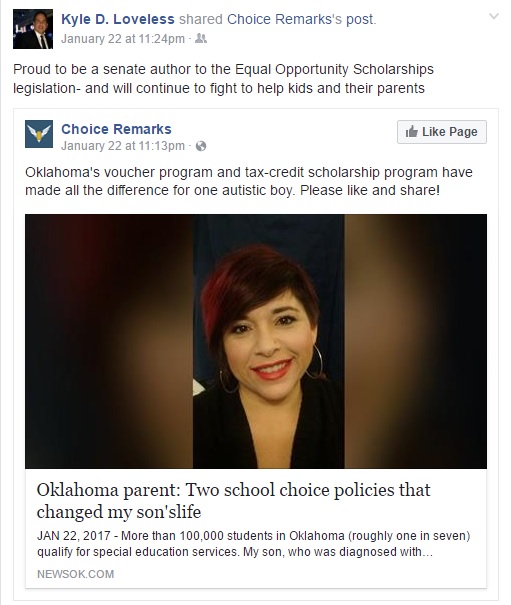Click the Choice Remarks winged logo

(x=39, y=134)
